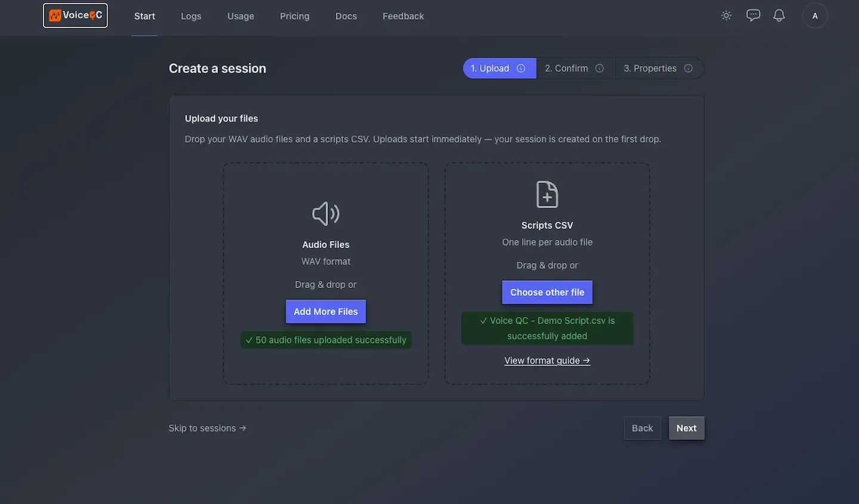Click the Back button
Image resolution: width=859 pixels, height=504 pixels.
pyautogui.click(x=642, y=428)
